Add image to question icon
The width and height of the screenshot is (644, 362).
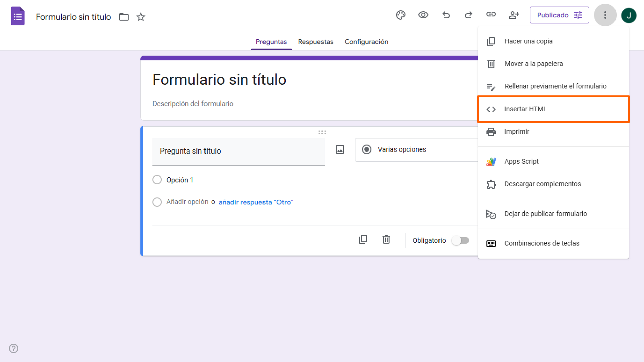[x=340, y=149]
